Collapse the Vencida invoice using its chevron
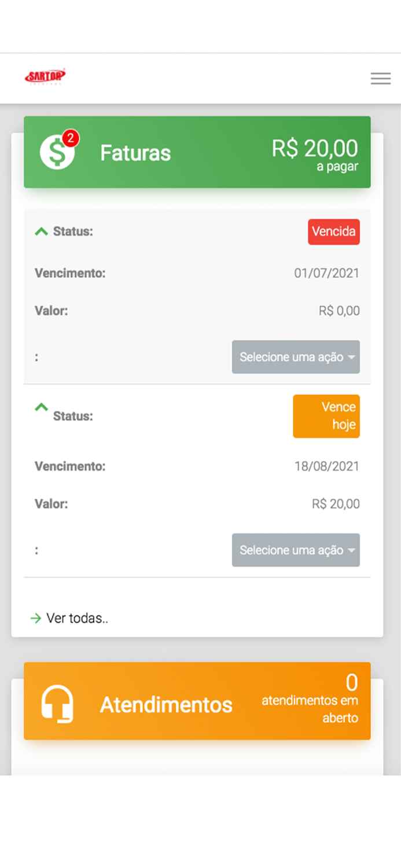 pyautogui.click(x=41, y=230)
